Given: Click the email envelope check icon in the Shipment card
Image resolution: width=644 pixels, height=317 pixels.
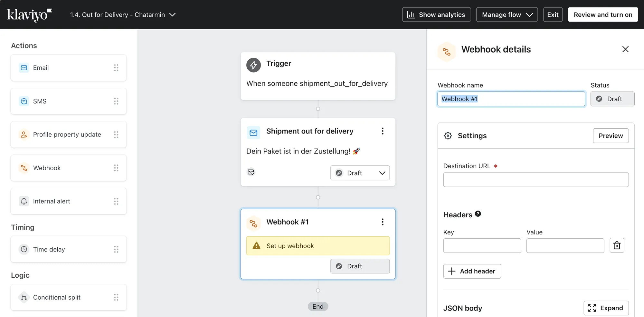Looking at the screenshot, I should point(251,172).
